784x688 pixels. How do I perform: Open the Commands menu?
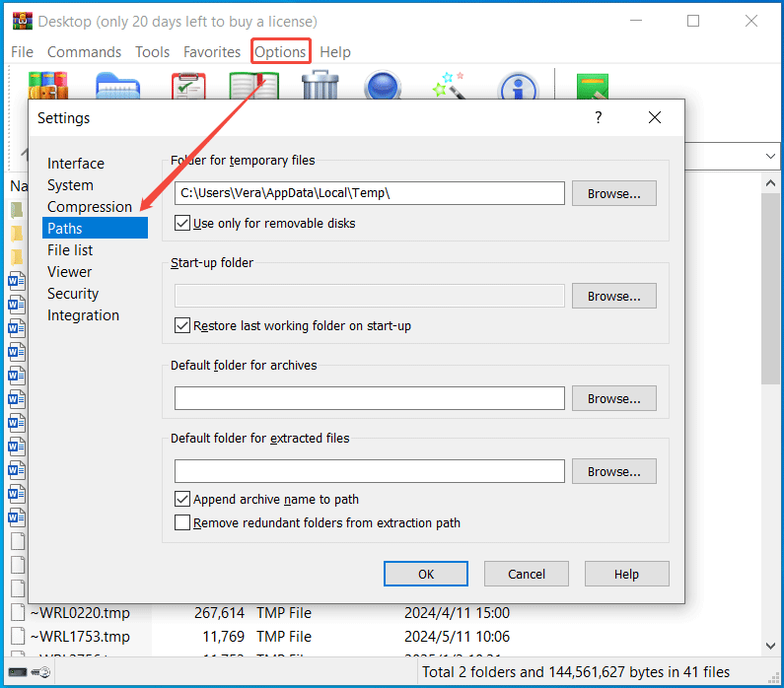point(84,52)
